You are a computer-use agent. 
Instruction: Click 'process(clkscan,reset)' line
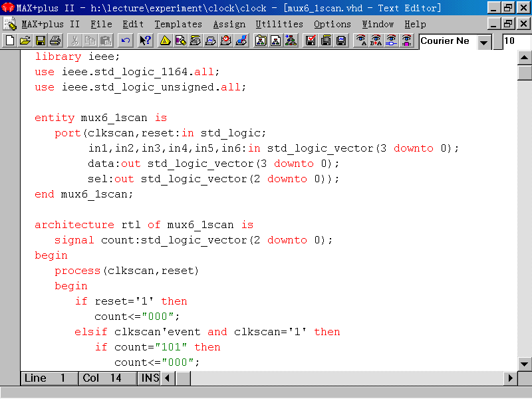click(x=127, y=271)
